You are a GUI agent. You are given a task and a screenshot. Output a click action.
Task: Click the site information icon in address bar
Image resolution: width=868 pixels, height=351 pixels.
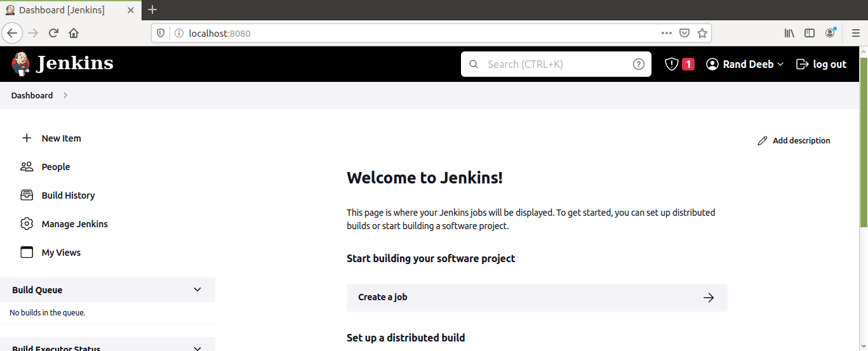pos(178,33)
